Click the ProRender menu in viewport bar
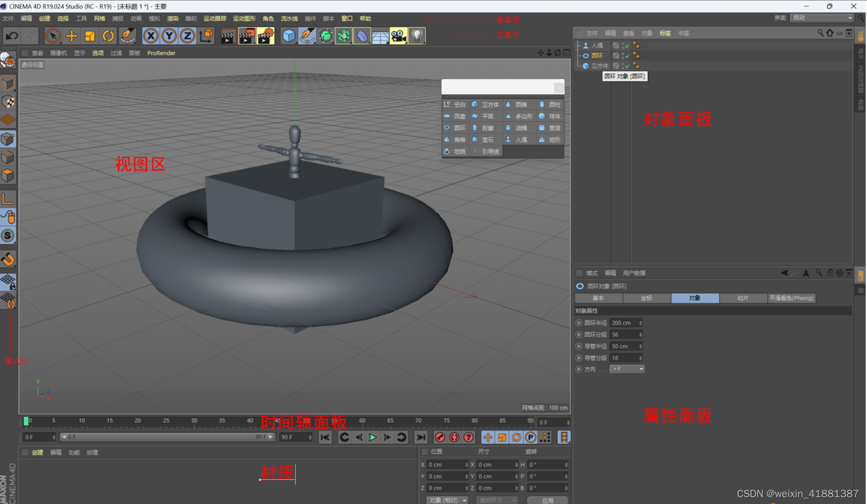 click(161, 53)
